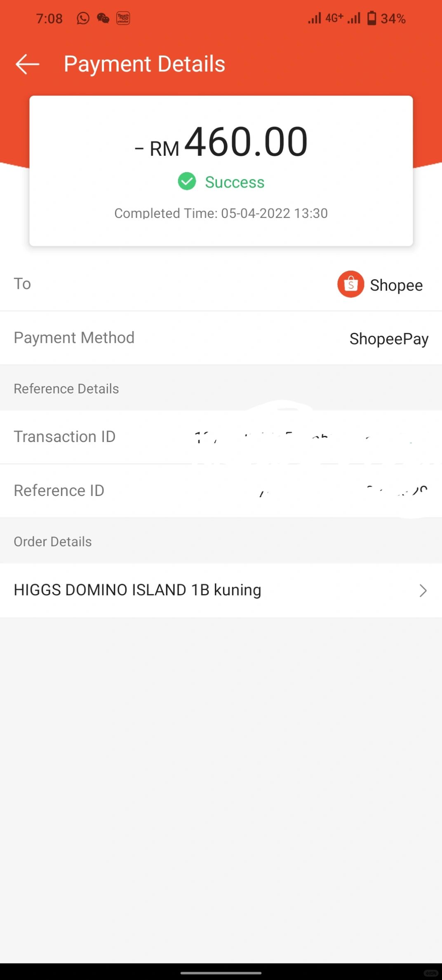
Task: Open the WeChat notification icon
Action: click(x=103, y=19)
